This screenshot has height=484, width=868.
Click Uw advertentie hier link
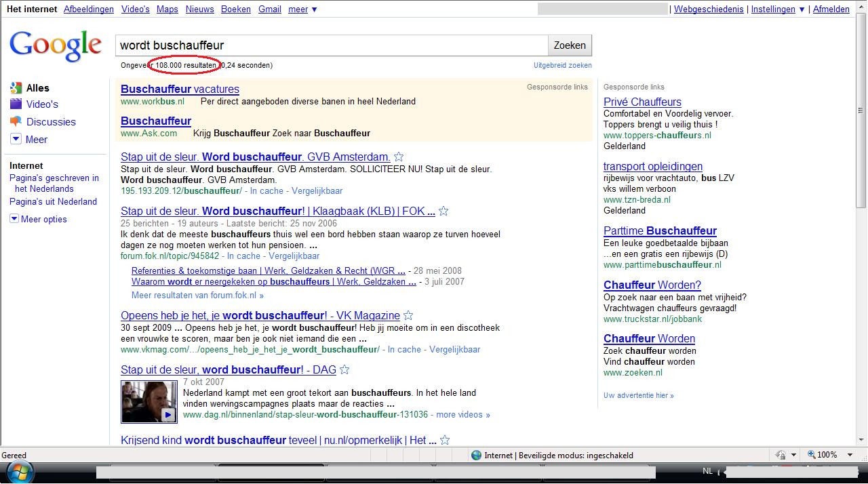pyautogui.click(x=639, y=395)
